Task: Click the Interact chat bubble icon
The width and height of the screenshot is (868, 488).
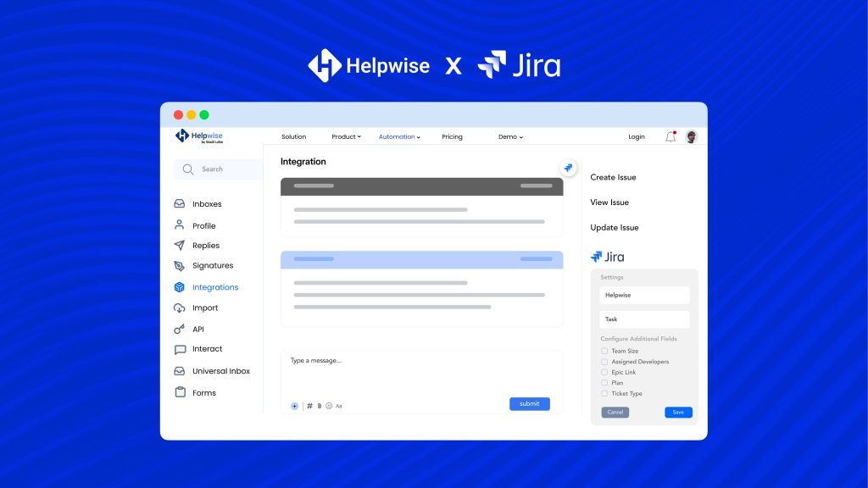Action: (x=180, y=350)
